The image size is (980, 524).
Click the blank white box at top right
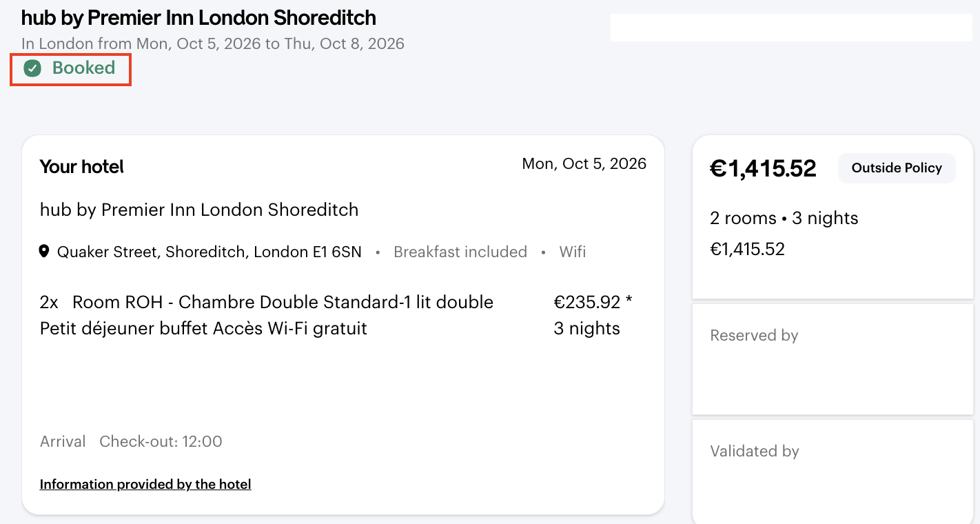[790, 28]
